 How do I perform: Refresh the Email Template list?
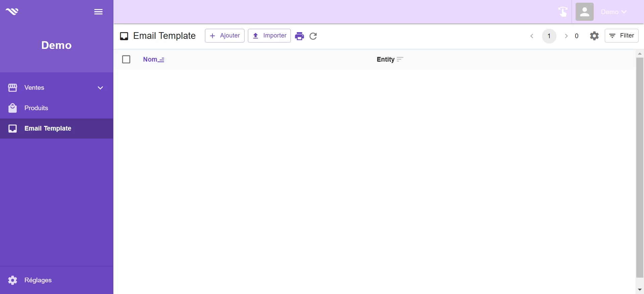point(313,36)
